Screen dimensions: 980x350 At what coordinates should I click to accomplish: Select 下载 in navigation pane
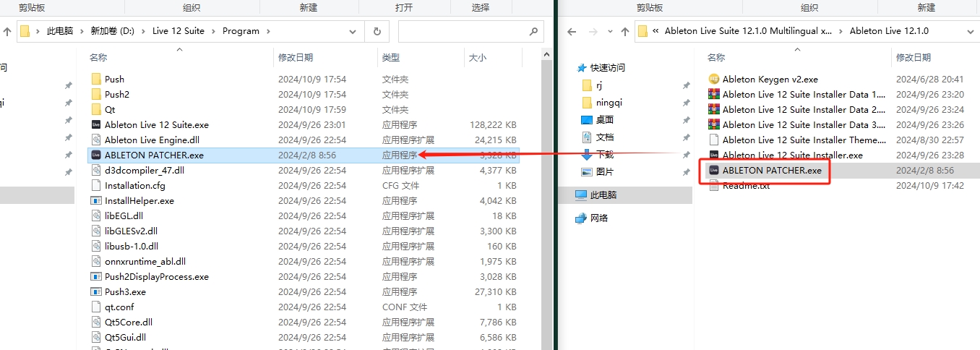605,154
